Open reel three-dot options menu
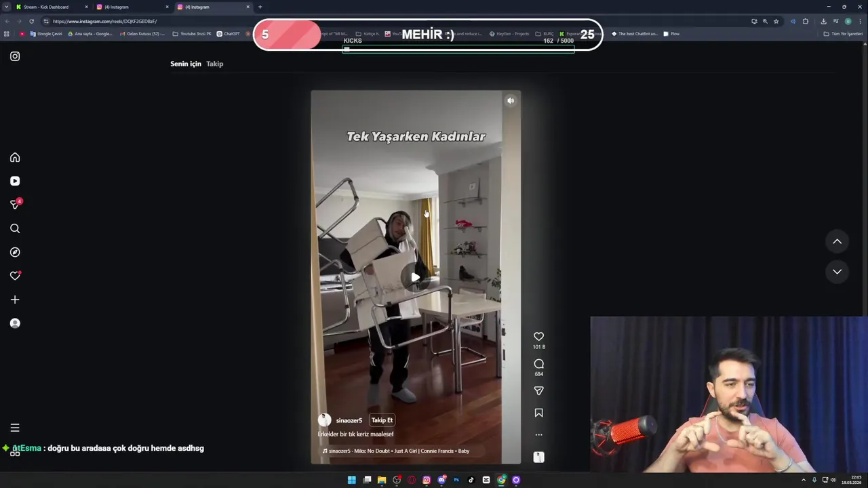This screenshot has width=868, height=488. (538, 434)
